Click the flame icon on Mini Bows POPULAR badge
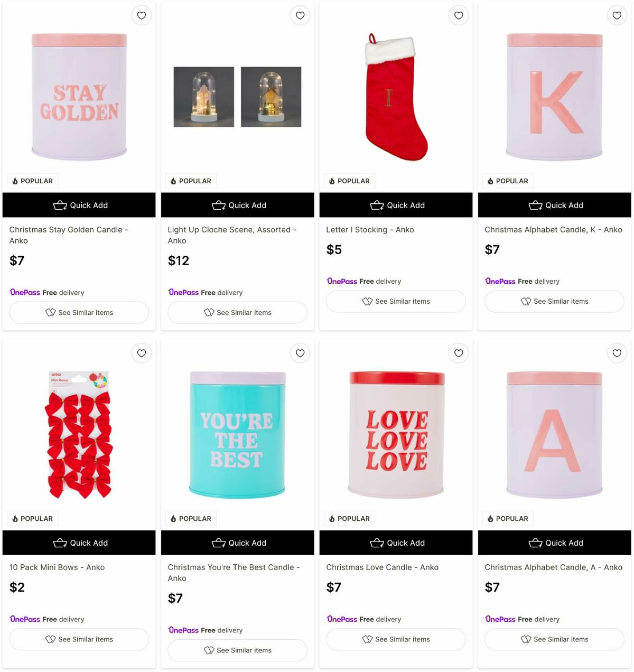The width and height of the screenshot is (634, 672). coord(15,518)
